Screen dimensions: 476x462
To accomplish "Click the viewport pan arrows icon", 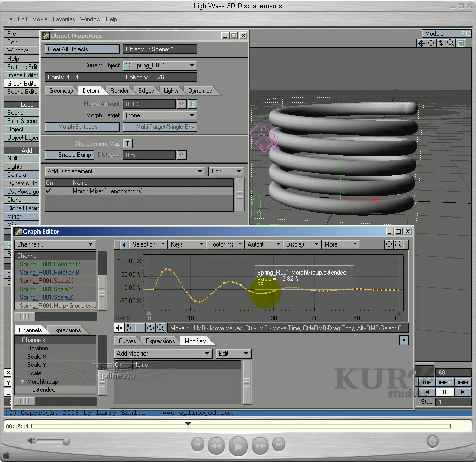I will tap(431, 44).
